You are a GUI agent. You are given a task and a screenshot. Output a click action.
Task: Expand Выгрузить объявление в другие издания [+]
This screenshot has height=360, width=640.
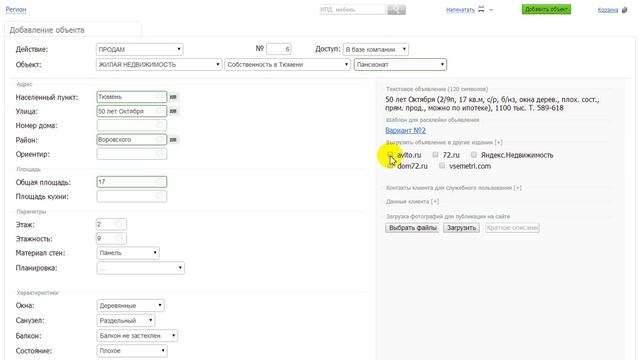pyautogui.click(x=444, y=142)
